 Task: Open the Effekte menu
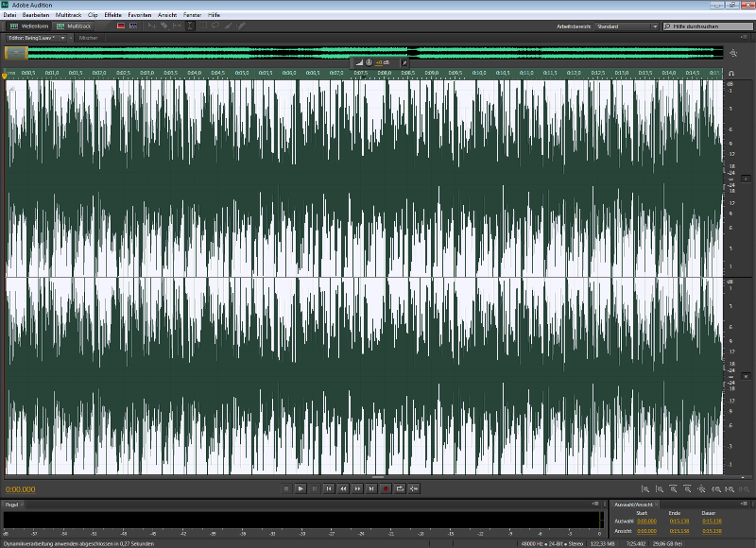tap(112, 15)
